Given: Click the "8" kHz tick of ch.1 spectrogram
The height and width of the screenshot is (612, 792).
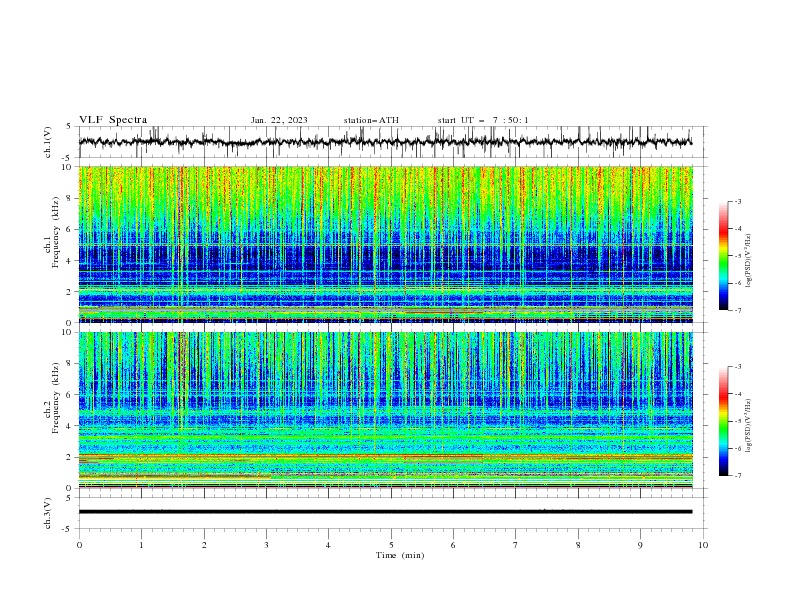Looking at the screenshot, I should coord(70,198).
